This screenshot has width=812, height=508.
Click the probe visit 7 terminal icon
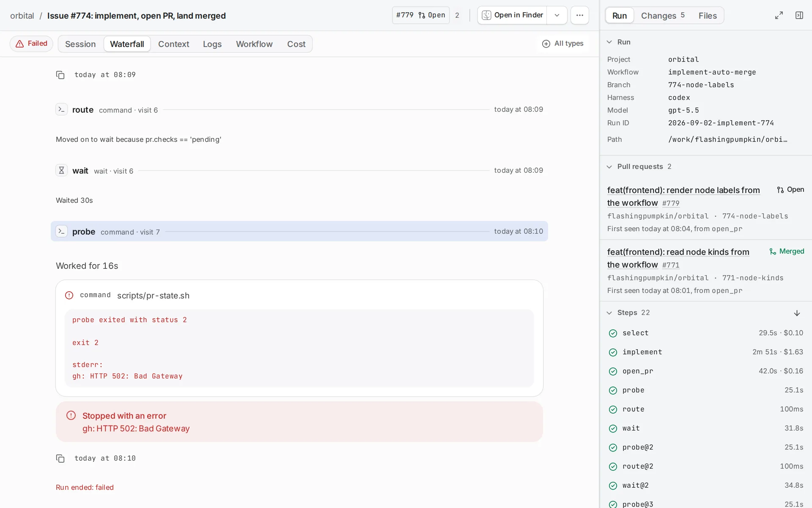pyautogui.click(x=61, y=232)
